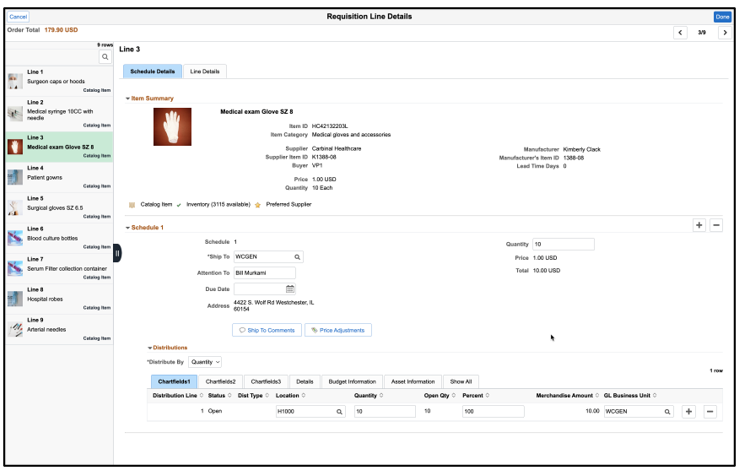Sort by GL Business Unit column icon
The image size is (738, 470).
[x=655, y=396]
